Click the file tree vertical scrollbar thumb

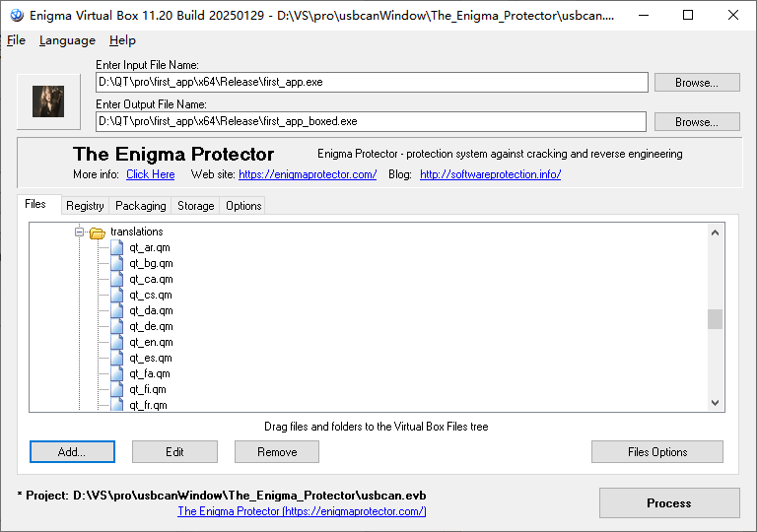pyautogui.click(x=715, y=319)
